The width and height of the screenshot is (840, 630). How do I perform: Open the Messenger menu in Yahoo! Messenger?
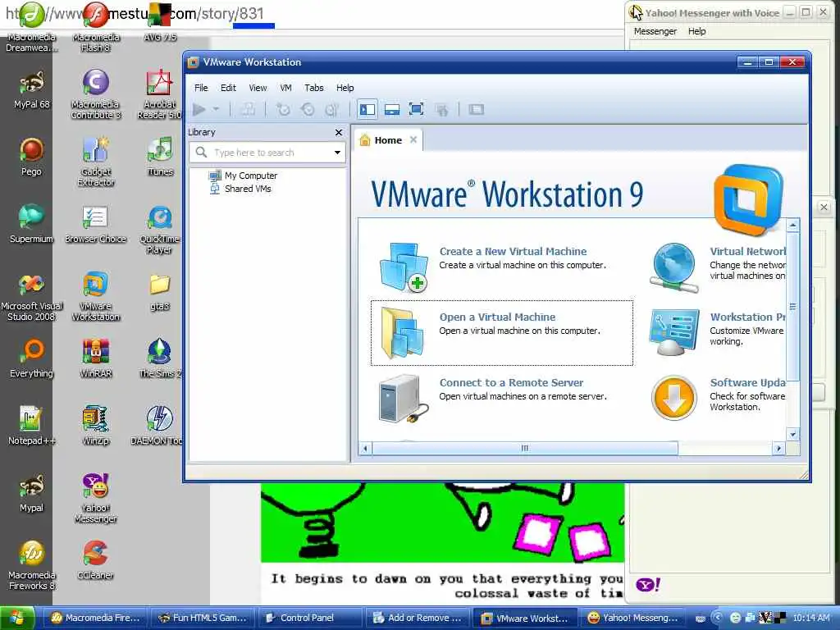point(655,32)
